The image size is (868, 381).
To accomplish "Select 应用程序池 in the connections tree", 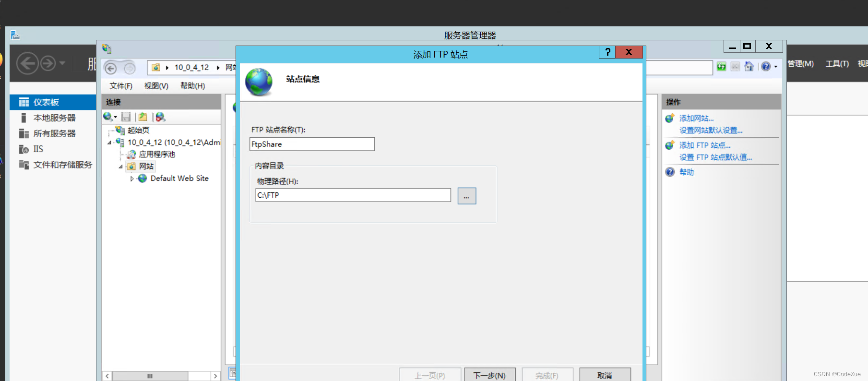I will (157, 155).
